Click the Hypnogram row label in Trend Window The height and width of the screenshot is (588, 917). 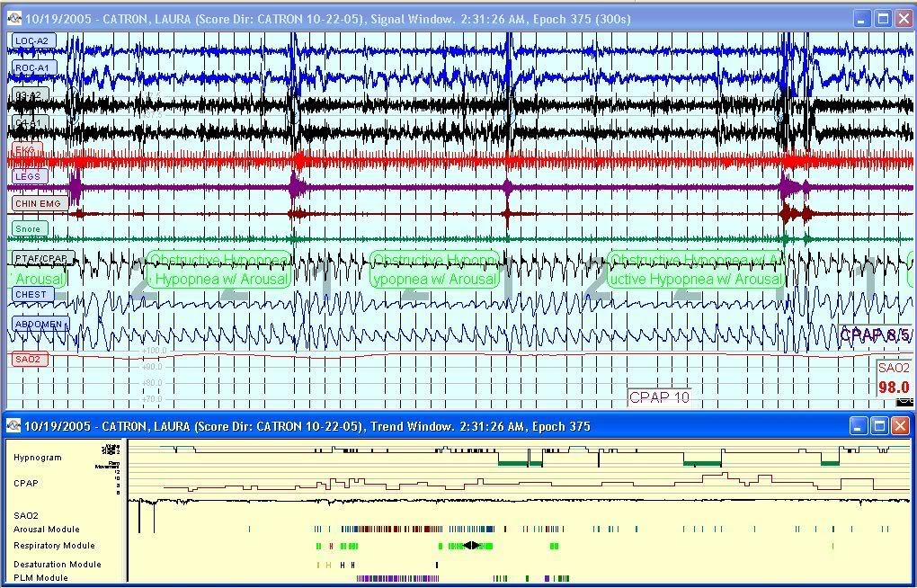pos(38,458)
